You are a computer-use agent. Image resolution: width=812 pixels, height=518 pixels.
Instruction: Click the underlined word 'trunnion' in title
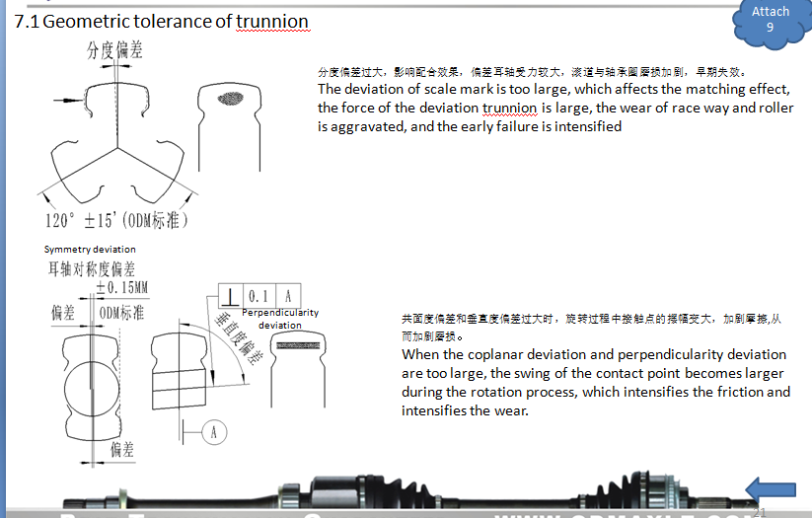pyautogui.click(x=272, y=22)
